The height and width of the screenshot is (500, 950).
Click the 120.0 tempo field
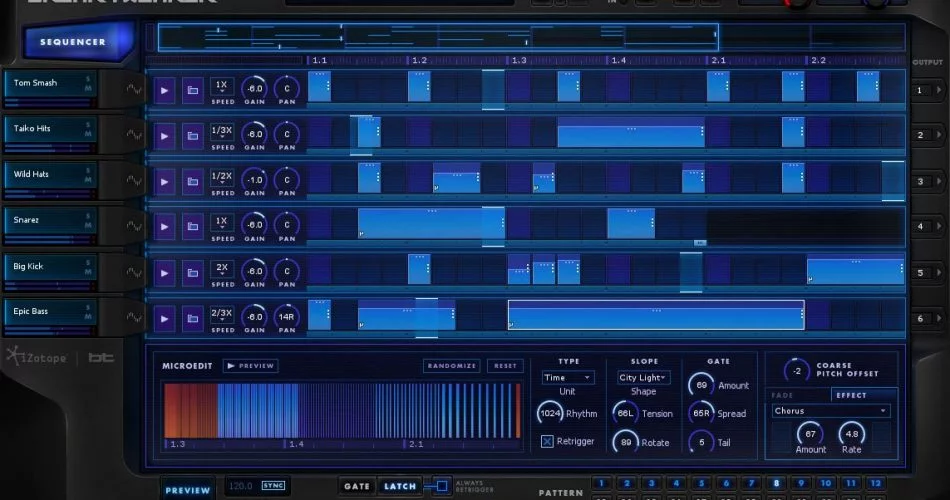point(241,485)
